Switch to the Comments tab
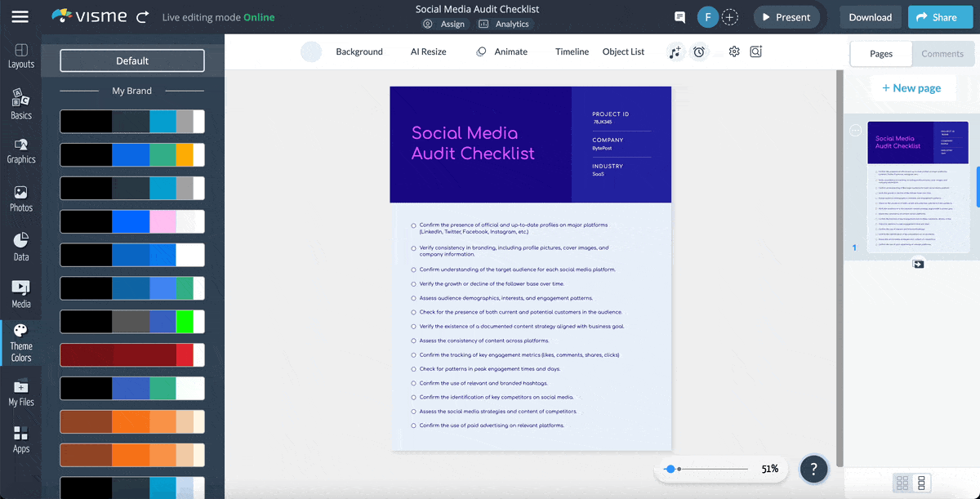The height and width of the screenshot is (499, 980). coord(943,54)
